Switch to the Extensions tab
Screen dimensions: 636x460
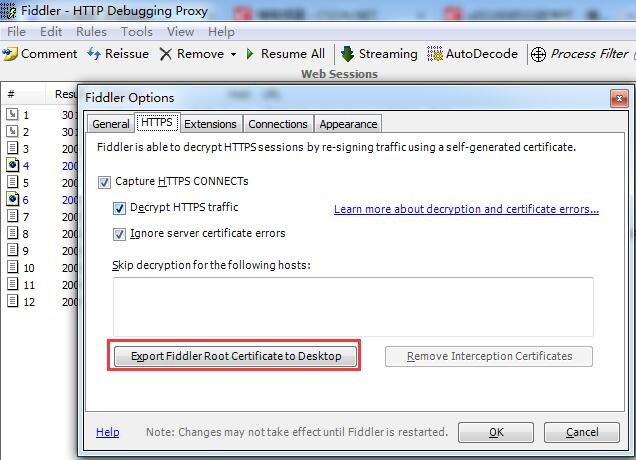pos(210,124)
